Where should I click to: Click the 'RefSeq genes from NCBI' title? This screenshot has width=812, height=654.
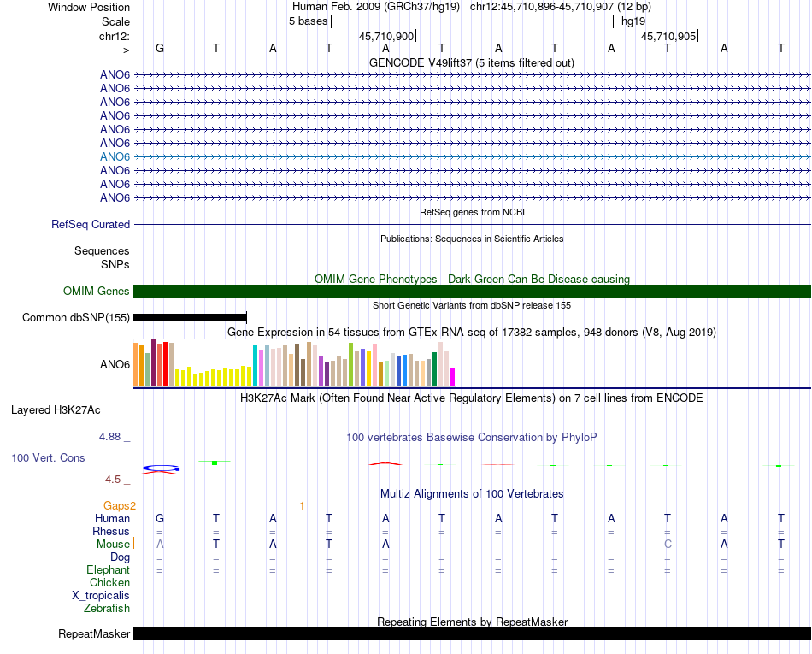pyautogui.click(x=472, y=212)
